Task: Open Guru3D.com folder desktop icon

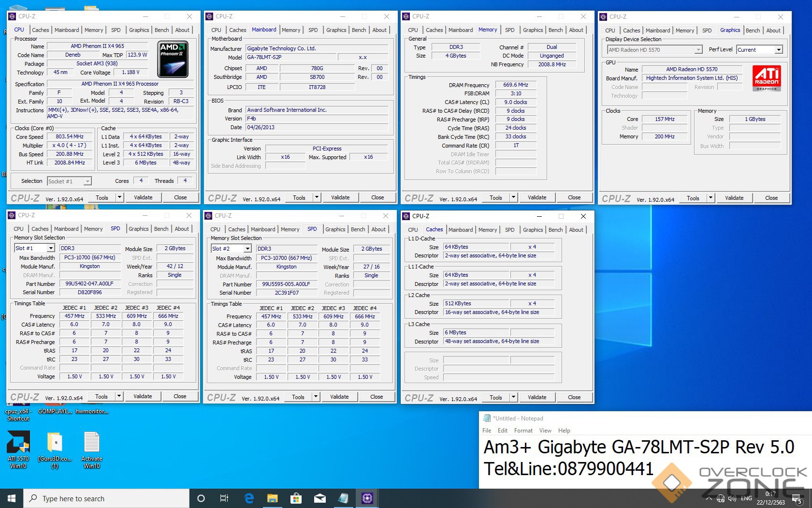Action: [55, 449]
